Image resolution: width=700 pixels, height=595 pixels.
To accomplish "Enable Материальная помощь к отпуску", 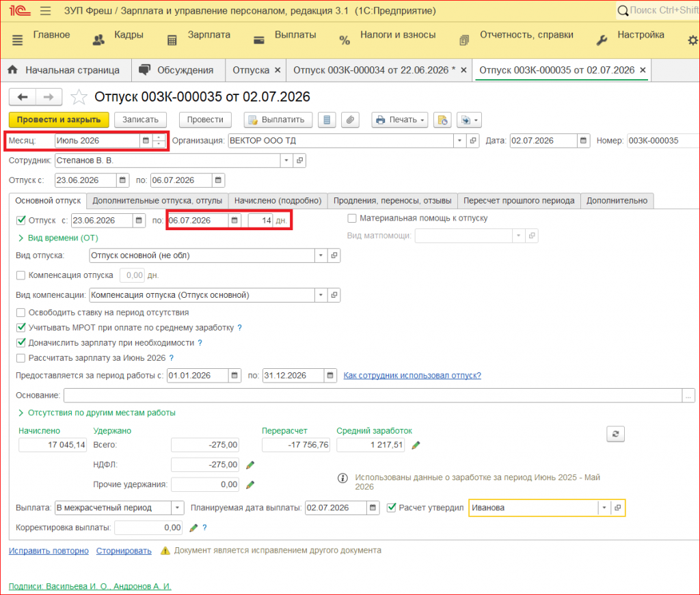I will tap(352, 218).
